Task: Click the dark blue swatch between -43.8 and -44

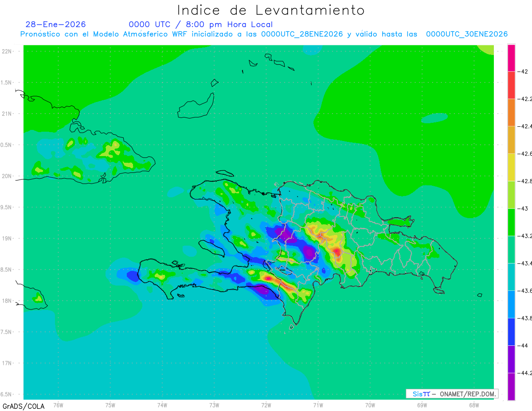Action: click(x=511, y=332)
